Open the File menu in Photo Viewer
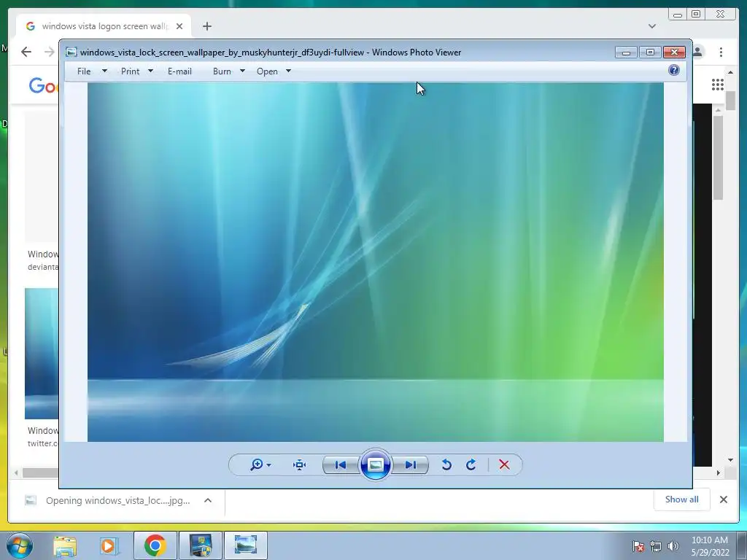The width and height of the screenshot is (747, 560). point(84,71)
